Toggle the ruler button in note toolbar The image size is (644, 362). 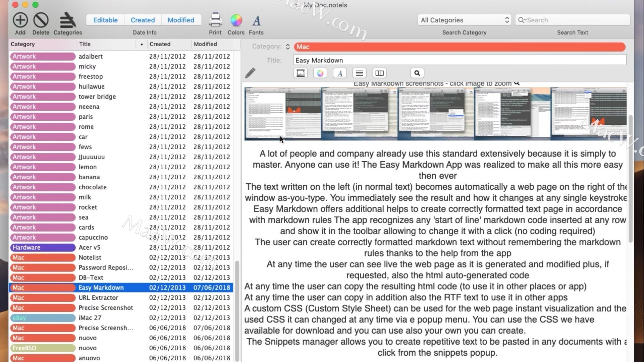[x=301, y=73]
